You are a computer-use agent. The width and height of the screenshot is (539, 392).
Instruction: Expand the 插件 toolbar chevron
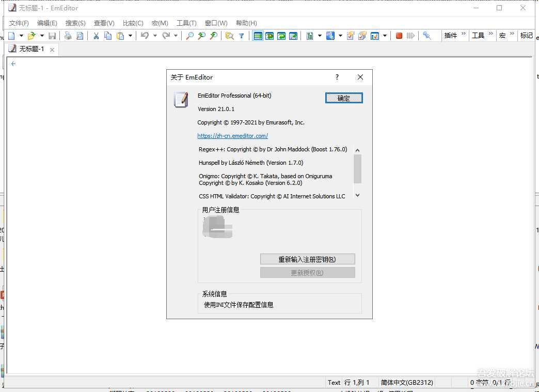point(464,34)
